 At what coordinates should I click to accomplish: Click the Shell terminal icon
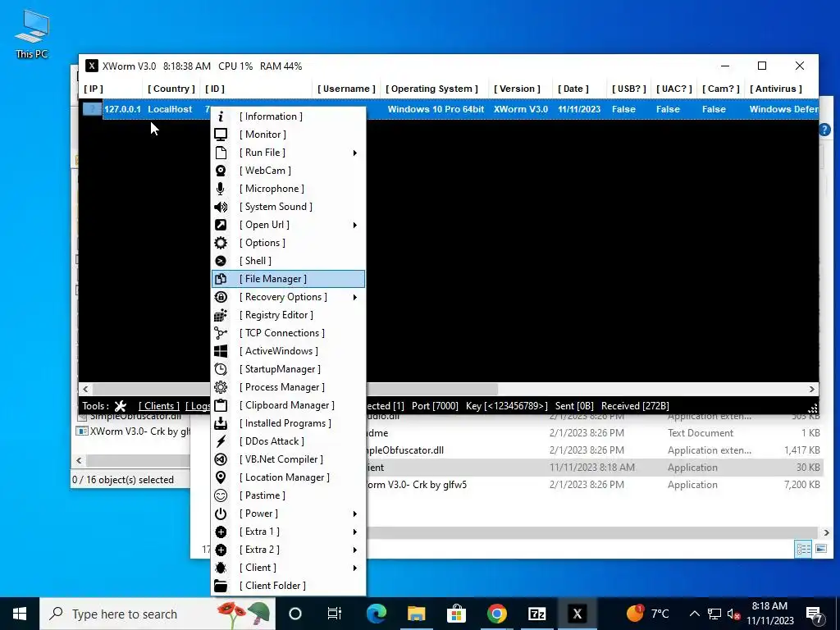(x=221, y=261)
